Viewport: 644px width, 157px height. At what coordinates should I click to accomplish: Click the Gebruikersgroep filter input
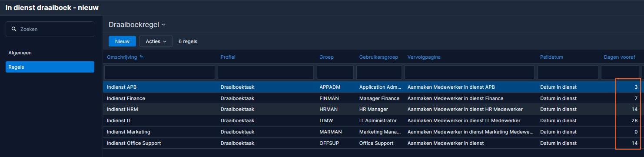pos(379,72)
